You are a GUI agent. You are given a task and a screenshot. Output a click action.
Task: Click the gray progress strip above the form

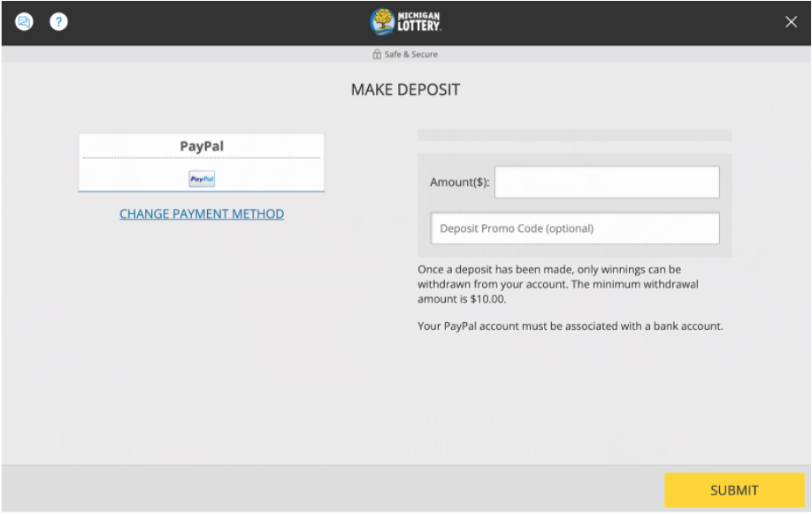tap(575, 134)
